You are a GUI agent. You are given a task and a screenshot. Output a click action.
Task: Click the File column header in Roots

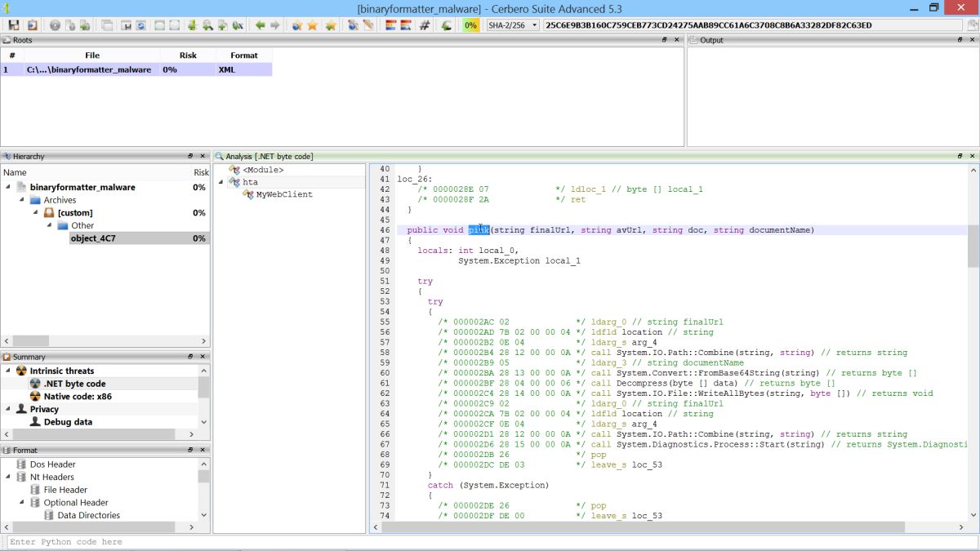(92, 56)
